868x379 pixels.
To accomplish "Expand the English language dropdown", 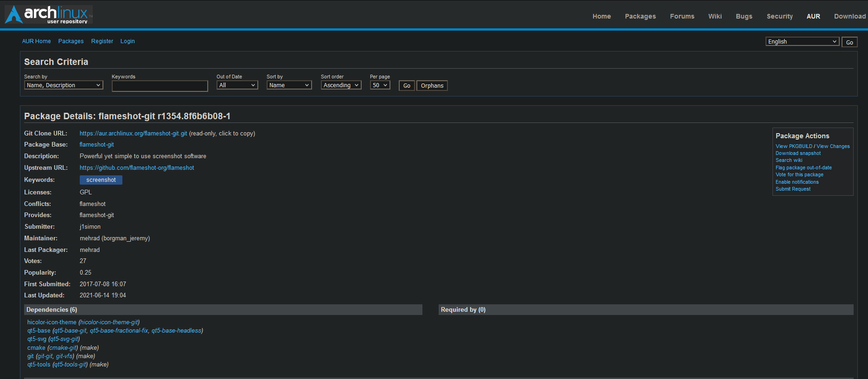I will point(802,42).
